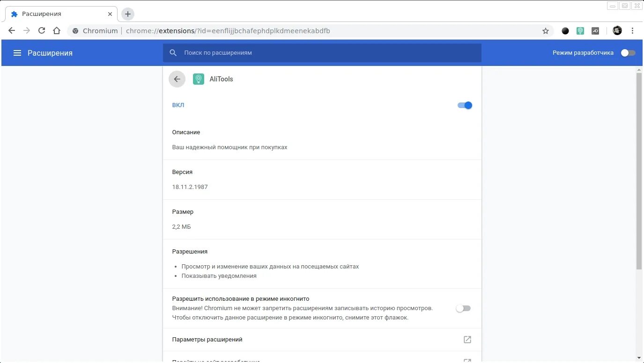Open the user profile avatar
Image resolution: width=644 pixels, height=363 pixels.
click(x=617, y=30)
